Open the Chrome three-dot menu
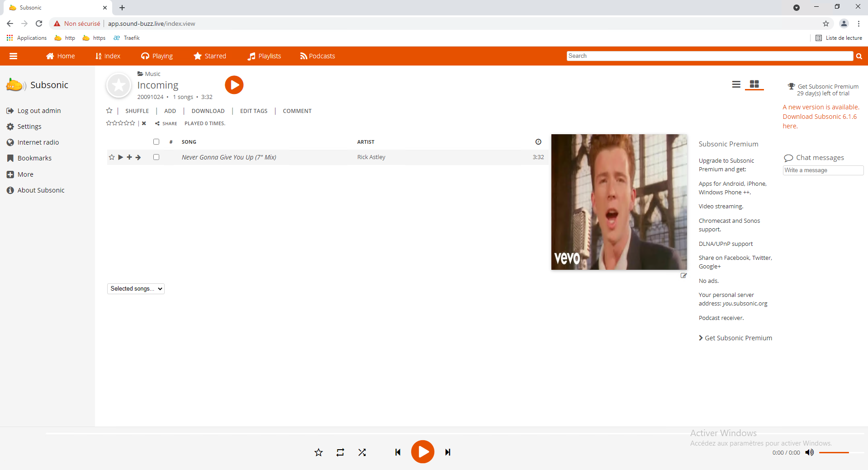This screenshot has width=868, height=470. tap(859, 23)
